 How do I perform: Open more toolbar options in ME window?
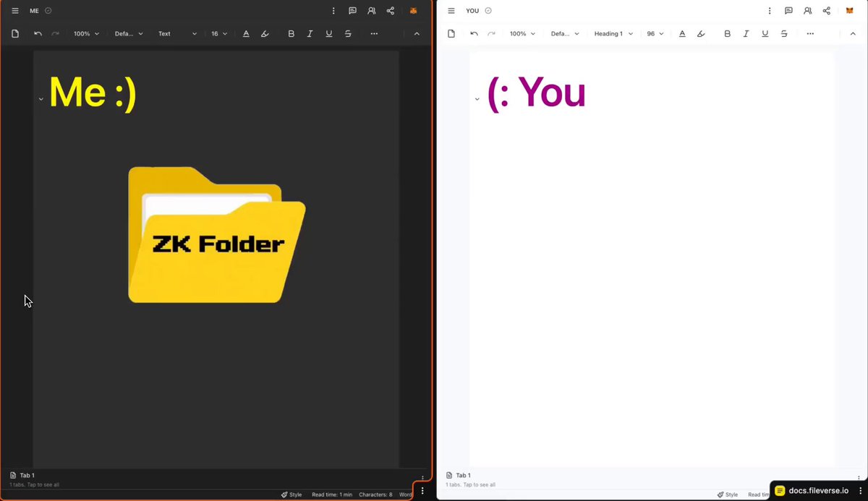[x=374, y=33]
